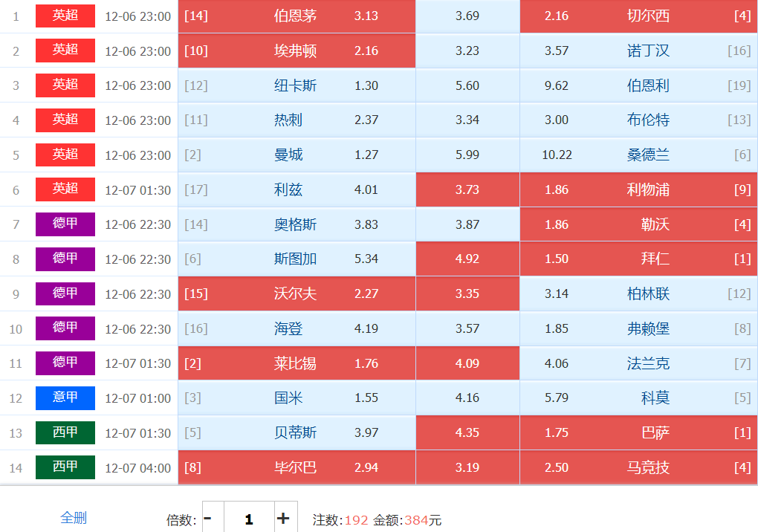Deselect 毕尔巴 home win odds 2.94
758x532 pixels.
pos(297,468)
